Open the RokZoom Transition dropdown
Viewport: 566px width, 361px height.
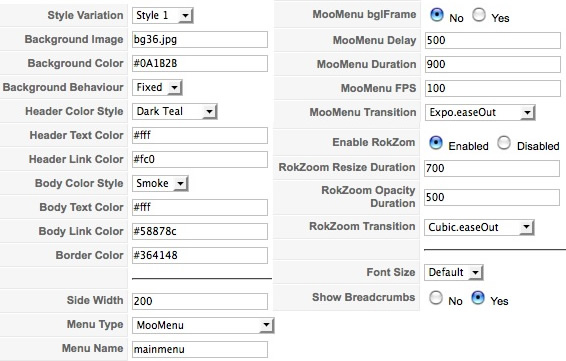coord(479,227)
